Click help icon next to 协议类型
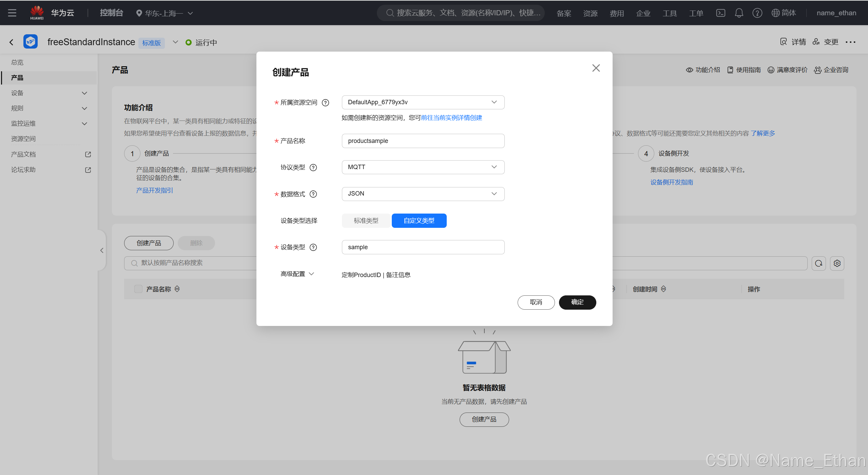The height and width of the screenshot is (475, 868). 313,167
